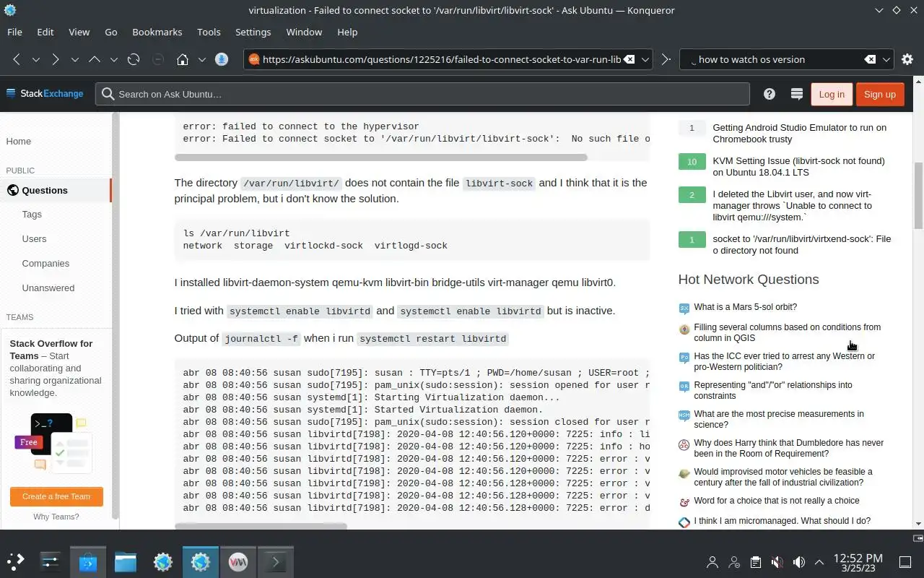Click horizontal scrollbar under the journalctl log block
924x578 pixels.
[261, 527]
